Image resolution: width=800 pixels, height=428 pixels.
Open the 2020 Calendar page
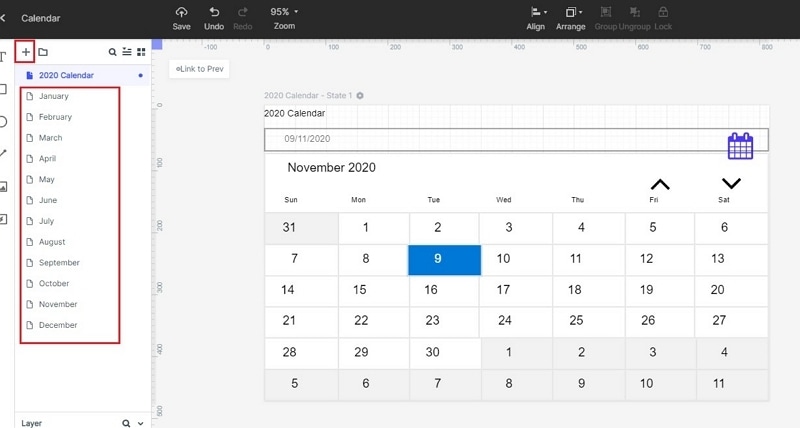pos(83,75)
